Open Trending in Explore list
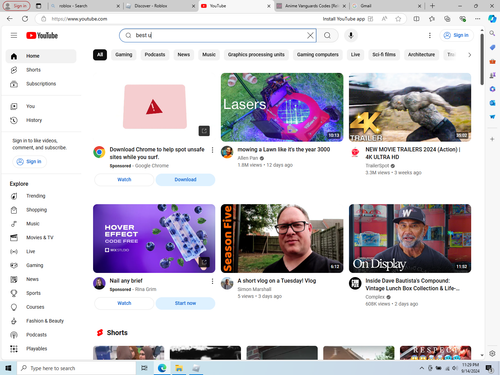The image size is (500, 375). 41,196
